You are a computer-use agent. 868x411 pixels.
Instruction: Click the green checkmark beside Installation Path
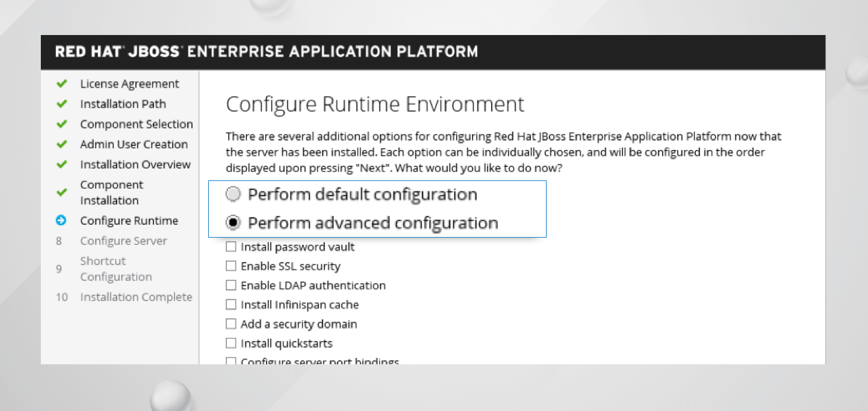[x=61, y=104]
